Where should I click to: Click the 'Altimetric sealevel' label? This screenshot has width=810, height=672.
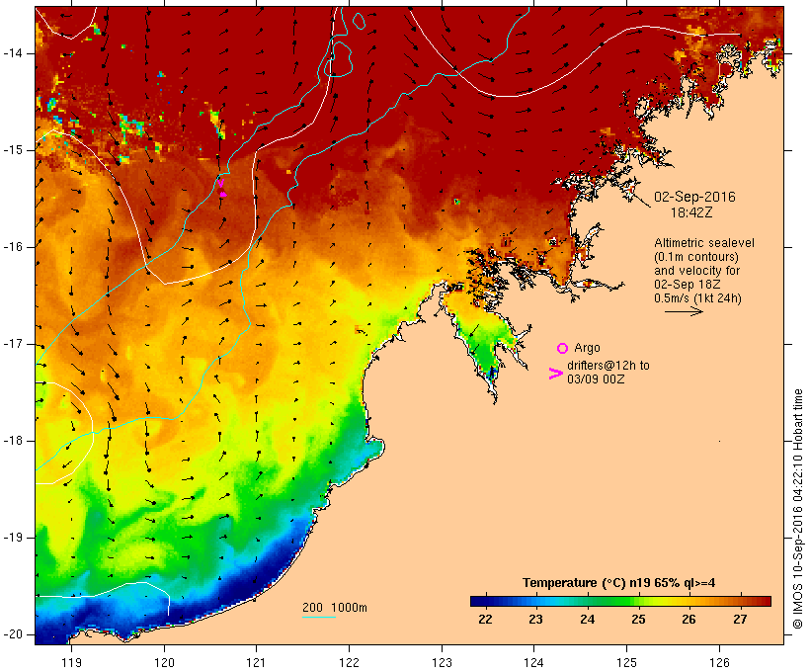[x=704, y=243]
